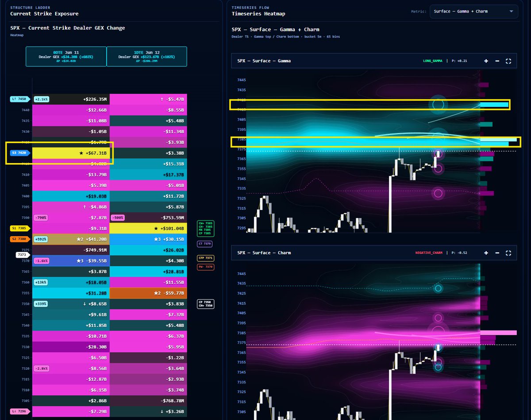
Task: Click the ★2 -$59.77B orange cell
Action: coord(148,293)
